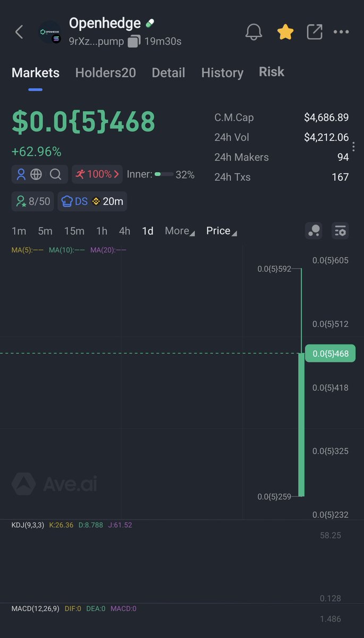Expand the More timeframe dropdown
The height and width of the screenshot is (638, 364).
[x=180, y=231]
